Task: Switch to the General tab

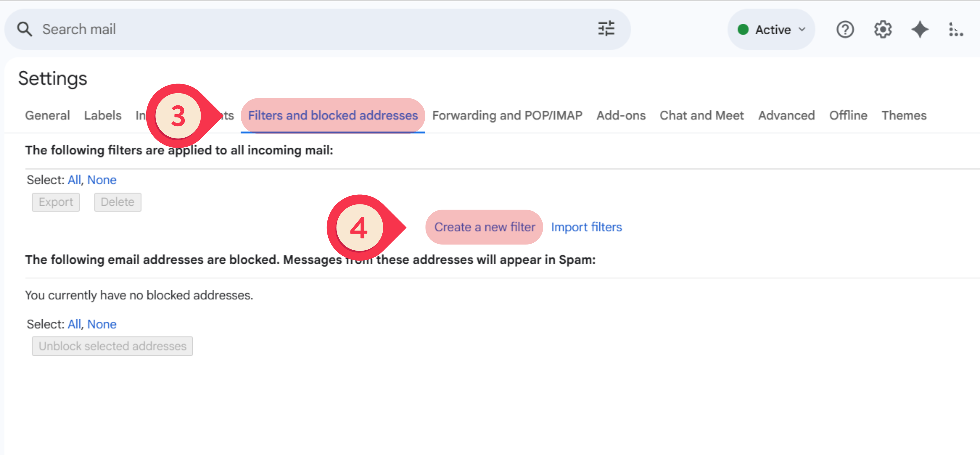Action: [x=47, y=115]
